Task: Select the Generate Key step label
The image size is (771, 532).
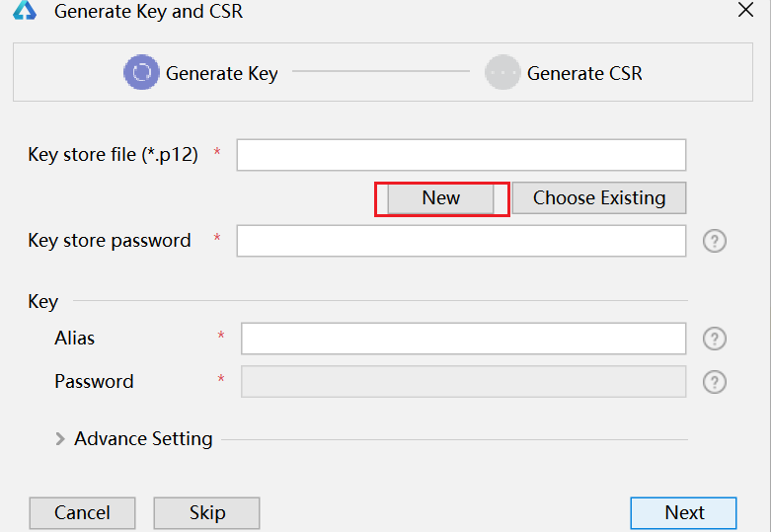Action: tap(222, 73)
